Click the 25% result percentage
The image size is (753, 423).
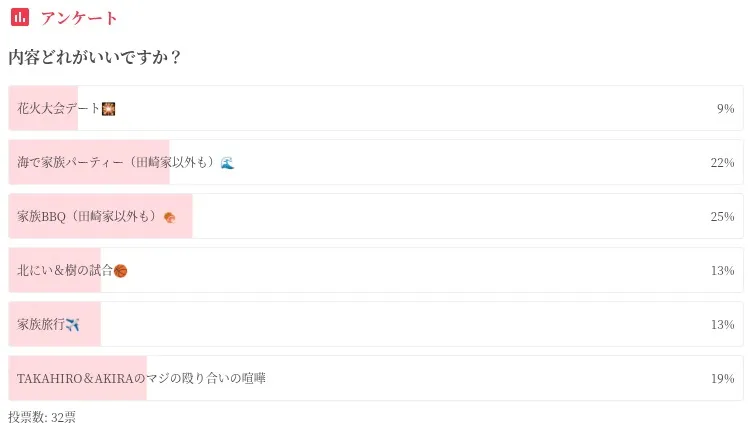pos(722,217)
